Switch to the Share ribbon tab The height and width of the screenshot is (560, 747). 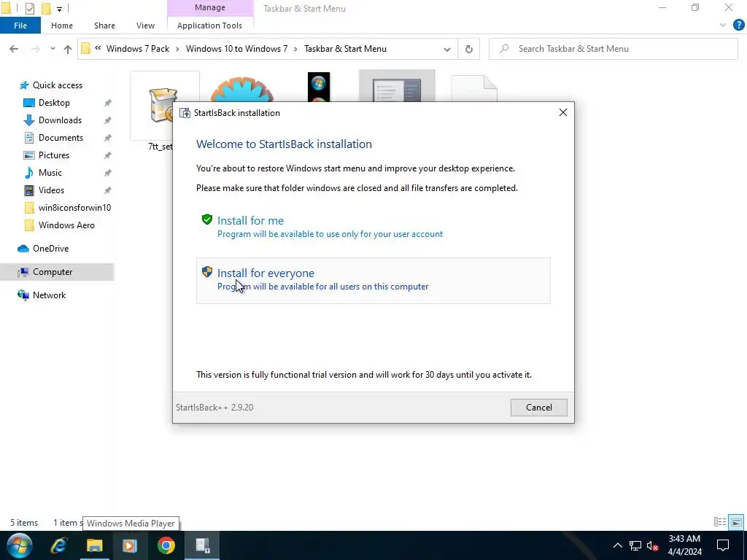click(104, 26)
